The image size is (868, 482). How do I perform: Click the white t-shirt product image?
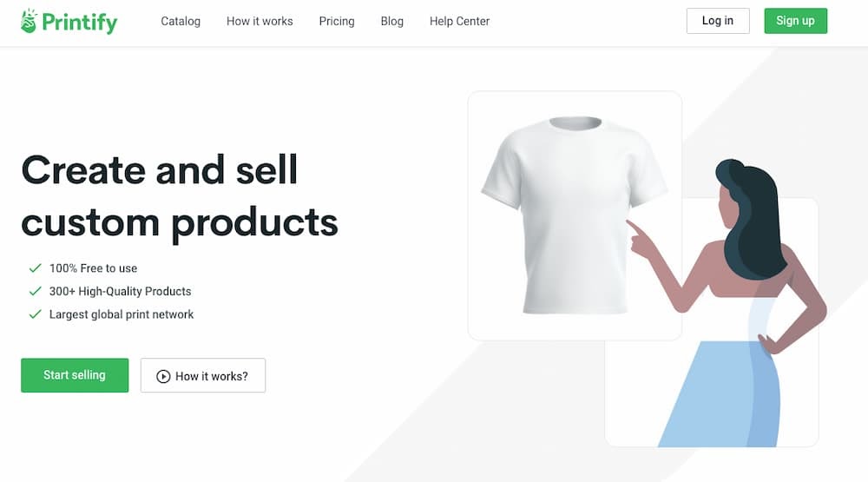point(575,215)
